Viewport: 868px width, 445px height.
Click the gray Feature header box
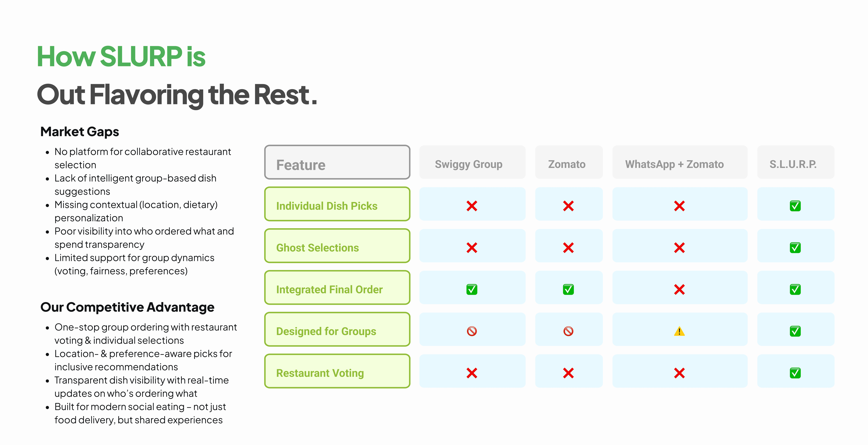[x=337, y=162]
